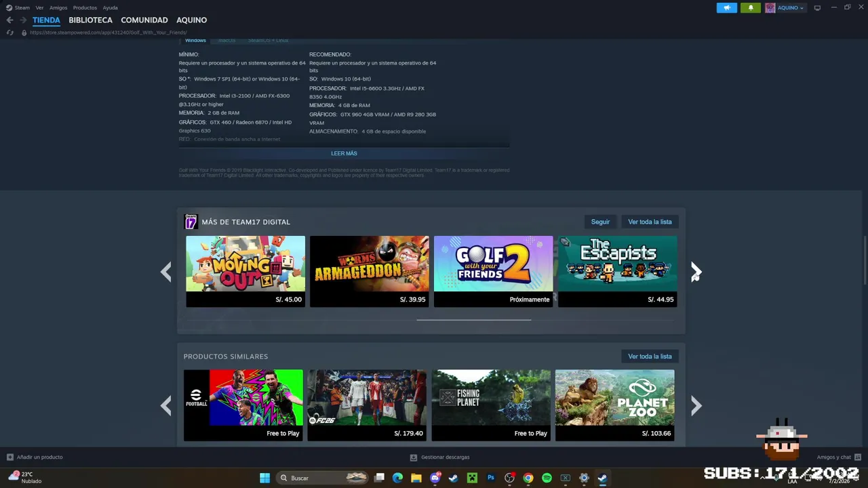Reload the store page with refresh icon
The height and width of the screenshot is (488, 868).
coord(9,33)
